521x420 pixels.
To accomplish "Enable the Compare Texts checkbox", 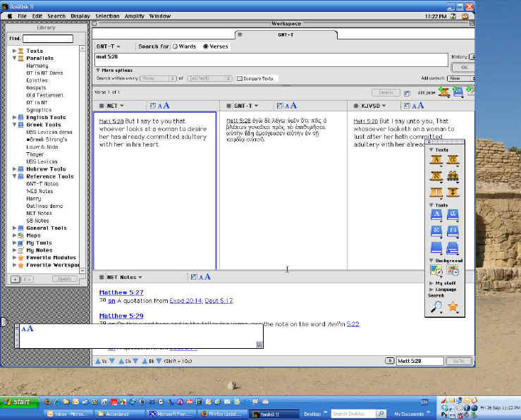I will pos(240,79).
